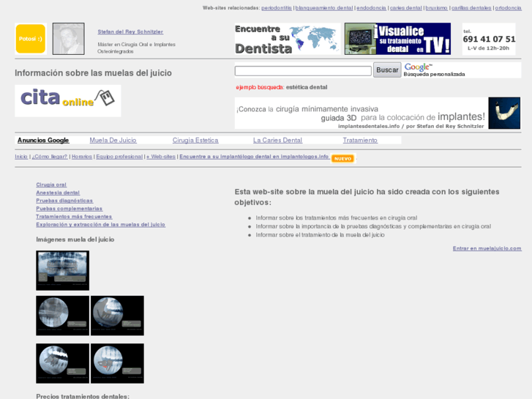The height and width of the screenshot is (399, 532).
Task: Open the bruxismo related site link
Action: (436, 8)
